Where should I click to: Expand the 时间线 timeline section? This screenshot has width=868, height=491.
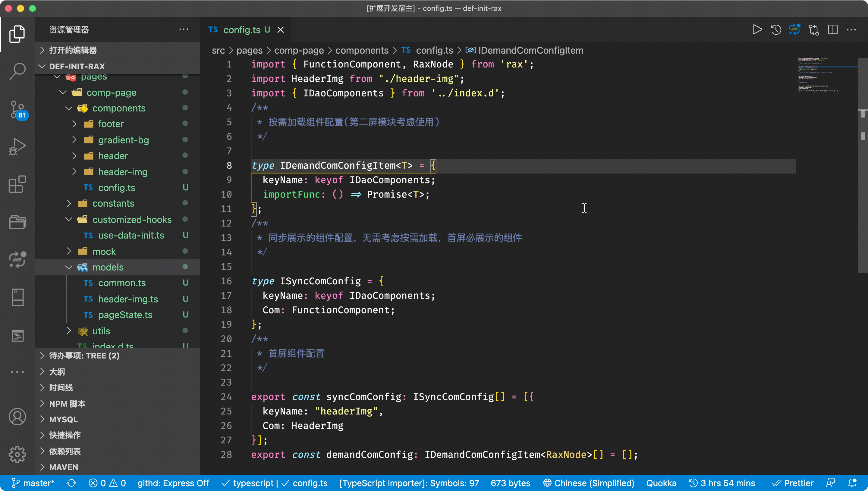[x=118, y=387]
